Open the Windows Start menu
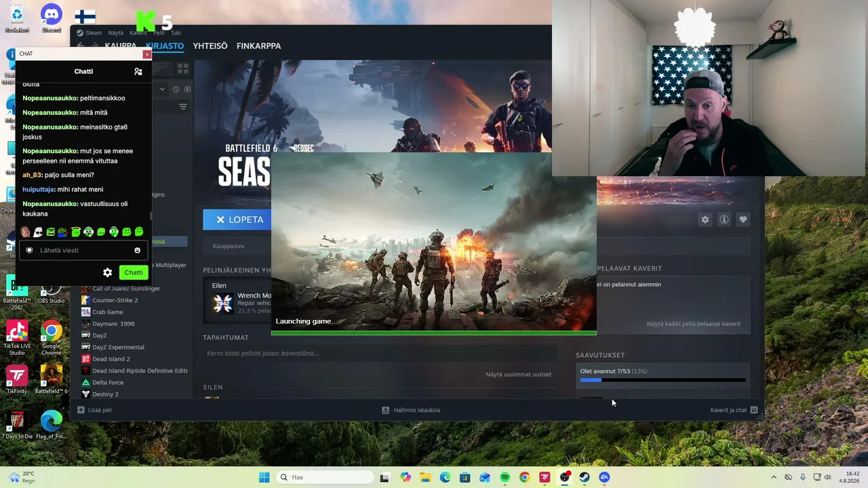This screenshot has height=488, width=868. (x=264, y=477)
